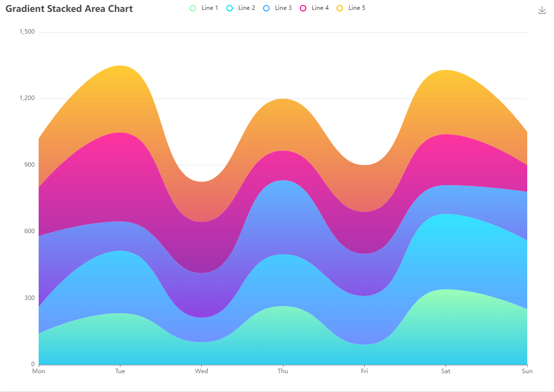This screenshot has height=392, width=554.
Task: Click the 'Thu' x-axis label
Action: (x=282, y=371)
